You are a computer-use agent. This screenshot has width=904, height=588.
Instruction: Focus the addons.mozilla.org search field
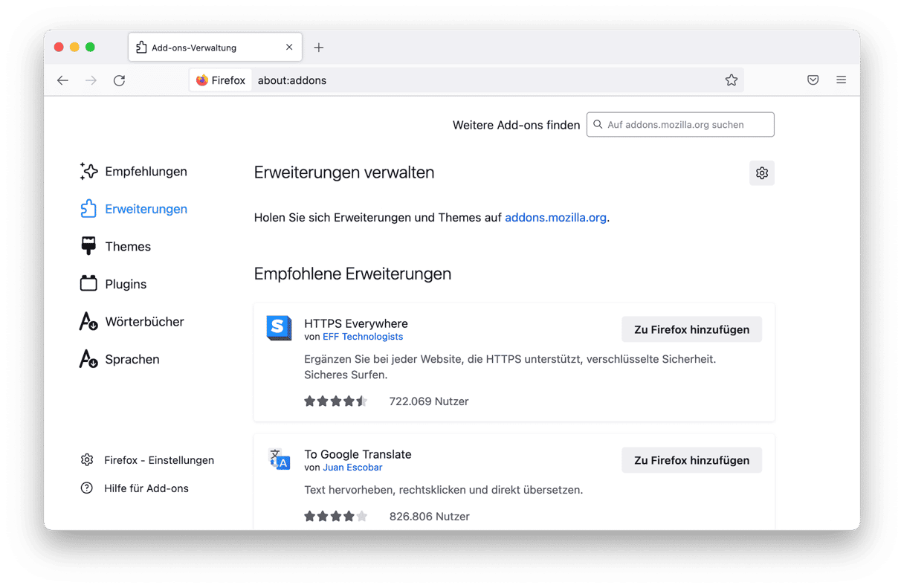(680, 125)
